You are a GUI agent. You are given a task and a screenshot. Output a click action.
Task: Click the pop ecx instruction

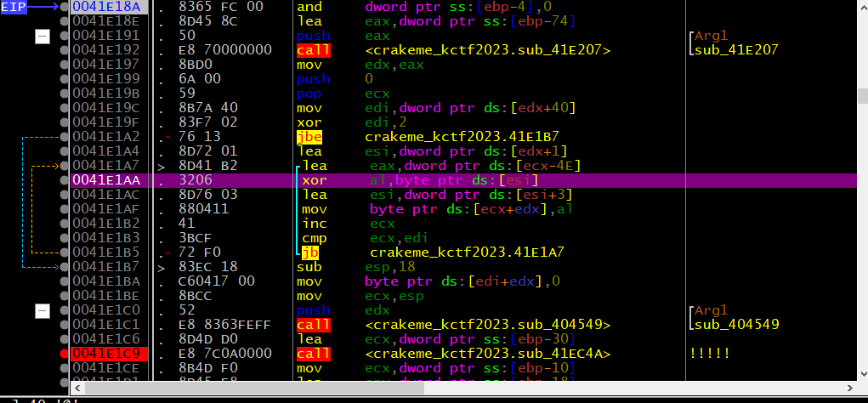pyautogui.click(x=343, y=94)
